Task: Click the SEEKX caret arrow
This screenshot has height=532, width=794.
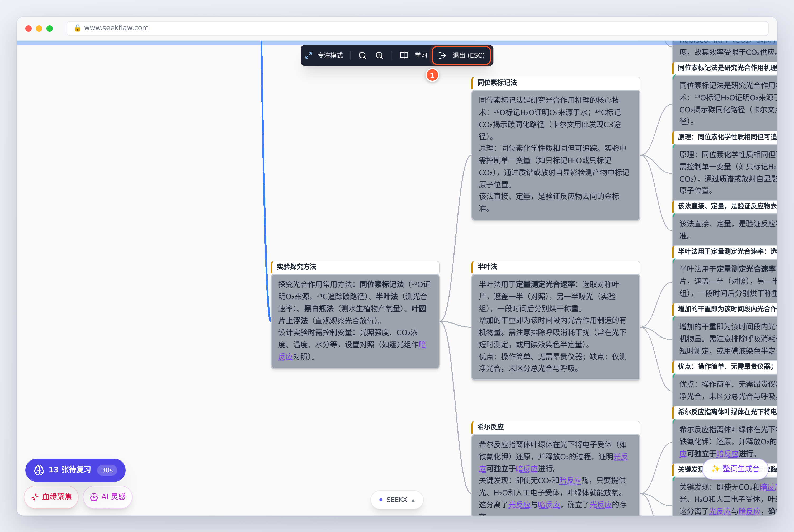Action: 413,500
